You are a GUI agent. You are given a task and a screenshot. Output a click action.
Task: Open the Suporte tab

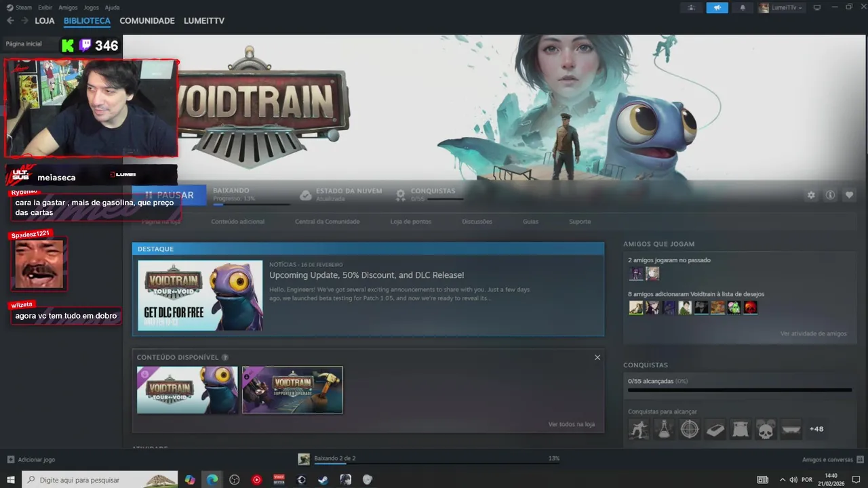tap(580, 222)
